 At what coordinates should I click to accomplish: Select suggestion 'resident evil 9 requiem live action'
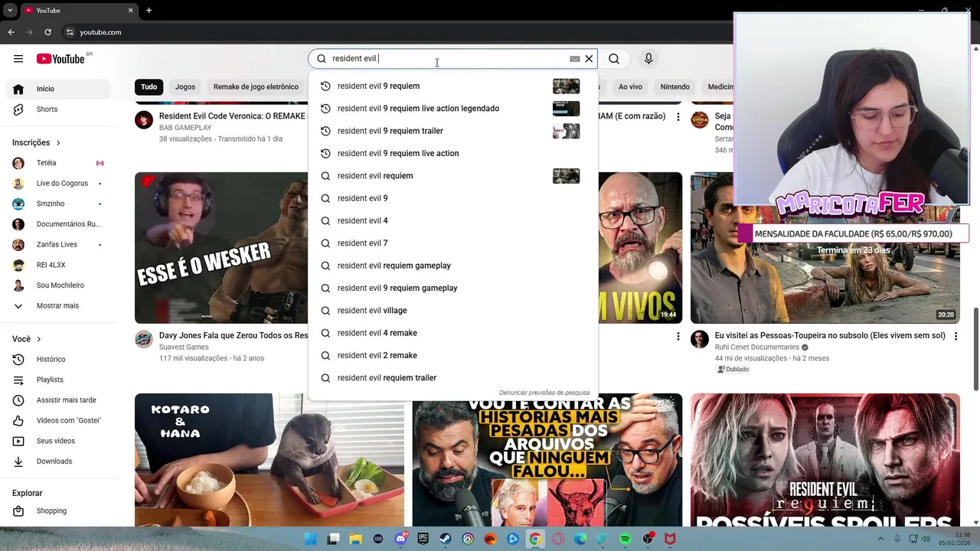pyautogui.click(x=452, y=153)
